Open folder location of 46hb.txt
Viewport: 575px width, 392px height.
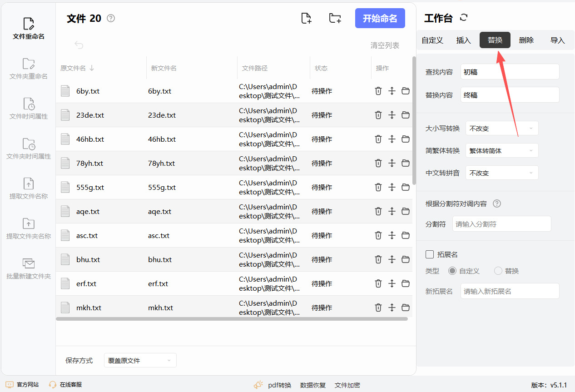[406, 139]
